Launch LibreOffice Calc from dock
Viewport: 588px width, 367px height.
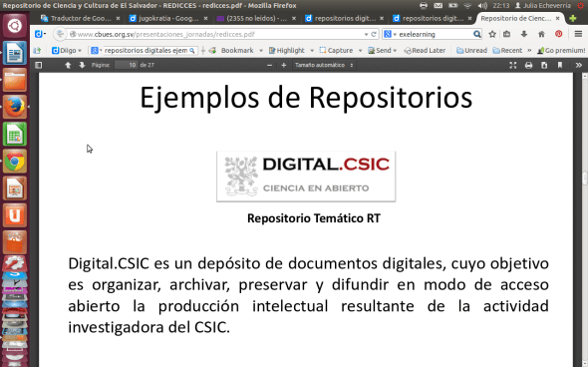15,134
